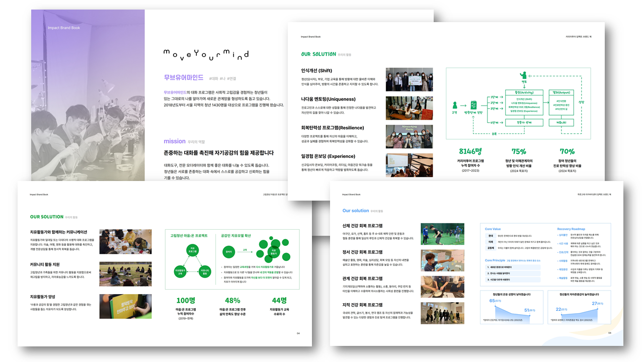Screen dimensions: 644x362
Task: Open the 나다움 멘토링 photo thumbnail
Action: [409, 108]
